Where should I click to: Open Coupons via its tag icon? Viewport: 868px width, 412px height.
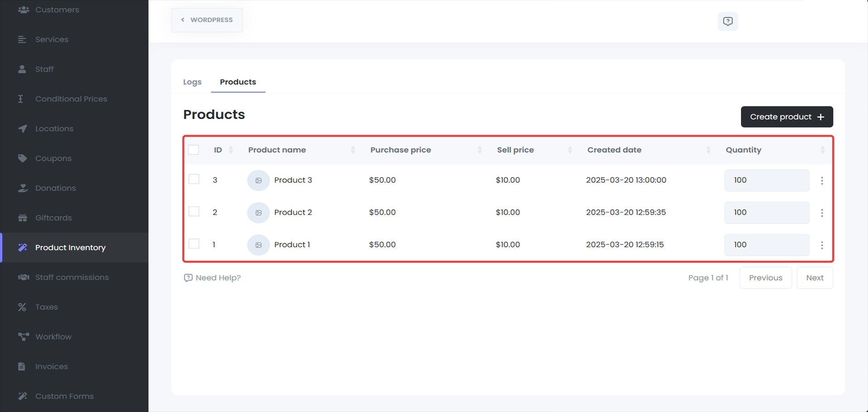(x=22, y=159)
